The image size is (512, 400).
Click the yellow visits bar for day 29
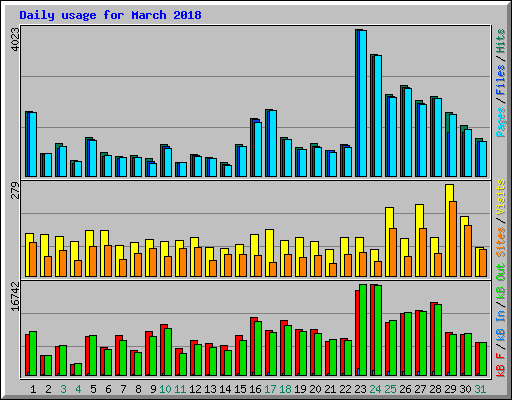tap(449, 230)
